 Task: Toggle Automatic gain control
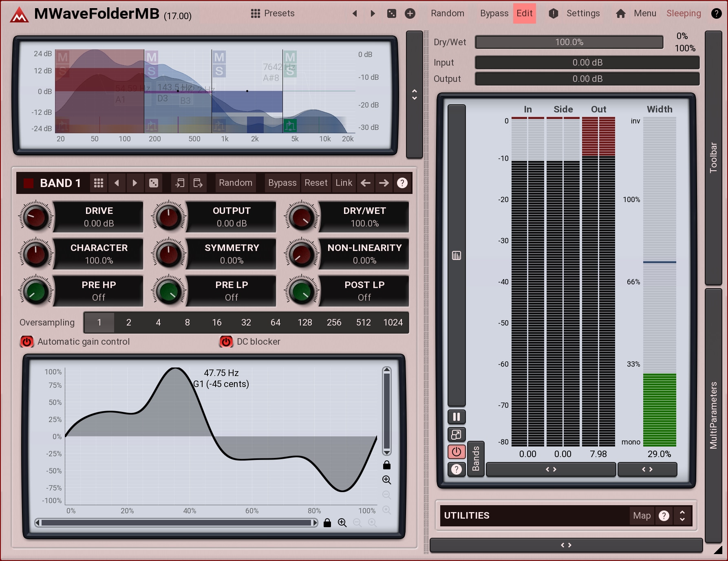[x=27, y=341]
